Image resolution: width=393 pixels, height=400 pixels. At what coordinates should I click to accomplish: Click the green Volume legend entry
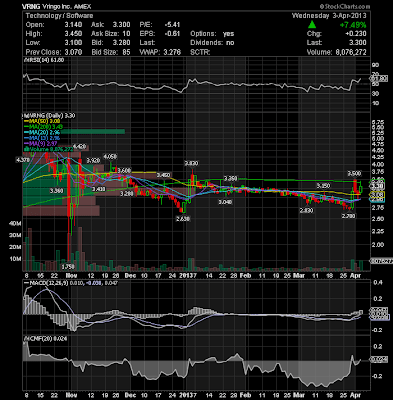pos(48,149)
